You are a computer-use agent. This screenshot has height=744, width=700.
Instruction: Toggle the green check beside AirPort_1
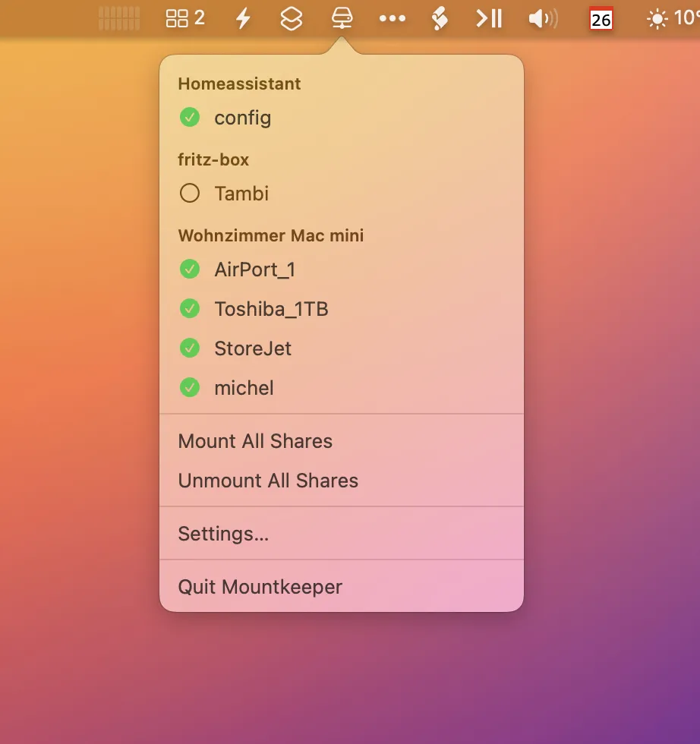pyautogui.click(x=190, y=270)
